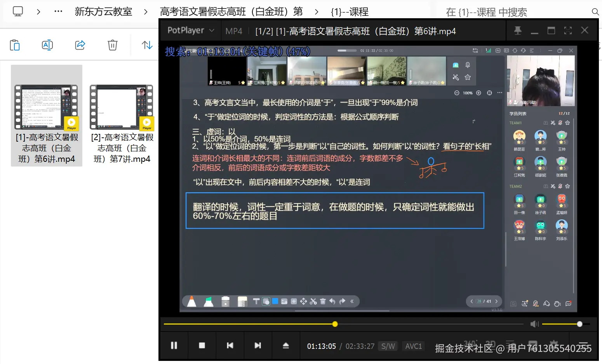Stop the video in PotPlayer
The width and height of the screenshot is (602, 364).
[x=202, y=345]
